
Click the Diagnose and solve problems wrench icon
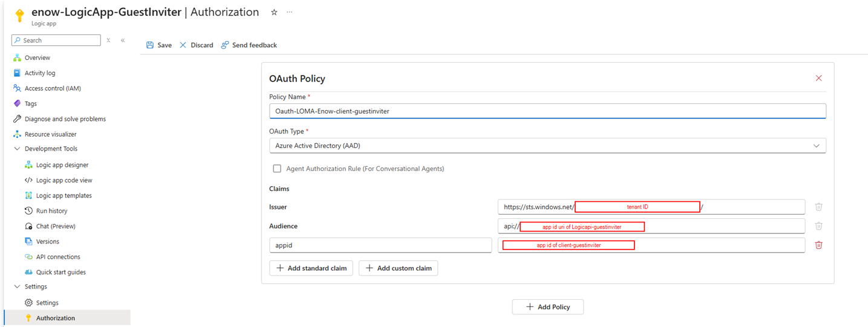[17, 119]
